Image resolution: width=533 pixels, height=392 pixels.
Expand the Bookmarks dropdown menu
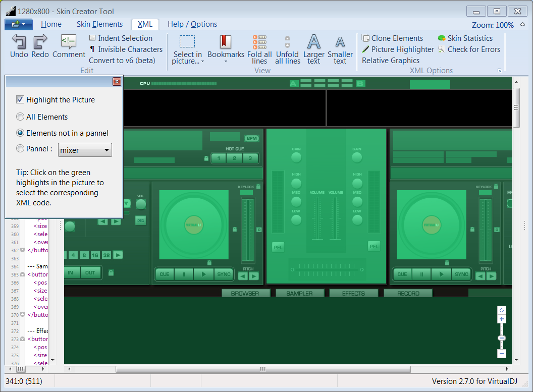226,62
